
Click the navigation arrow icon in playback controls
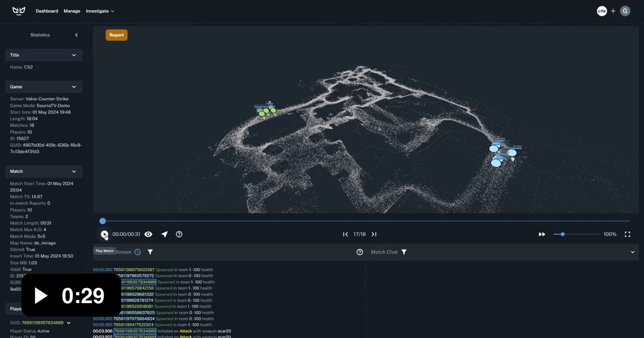[x=164, y=234]
